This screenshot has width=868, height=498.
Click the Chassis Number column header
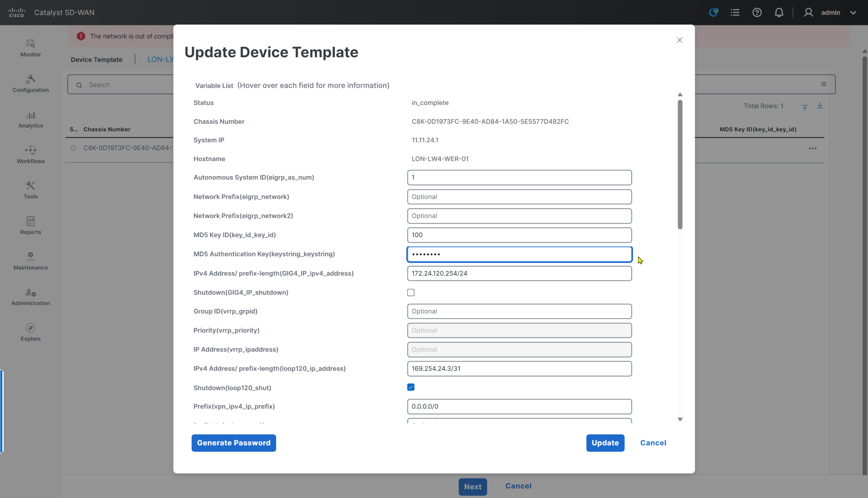(x=107, y=129)
